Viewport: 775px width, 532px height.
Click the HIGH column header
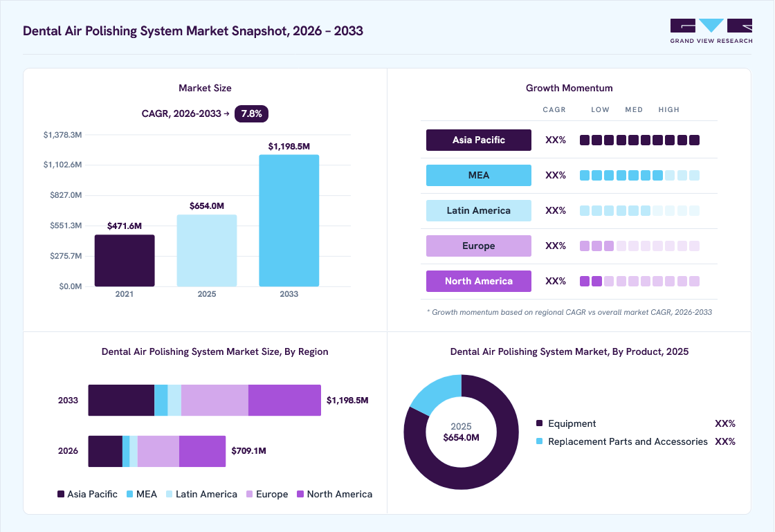(x=668, y=110)
